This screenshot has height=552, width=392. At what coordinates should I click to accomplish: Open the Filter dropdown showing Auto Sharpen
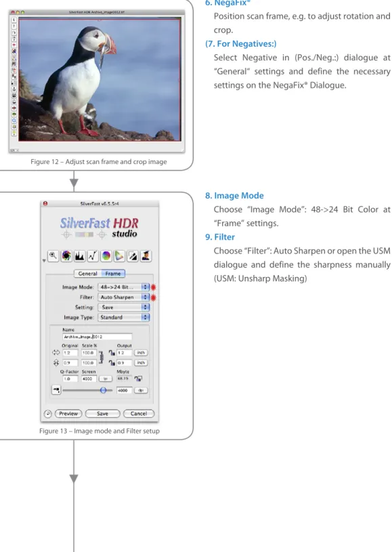pyautogui.click(x=123, y=297)
